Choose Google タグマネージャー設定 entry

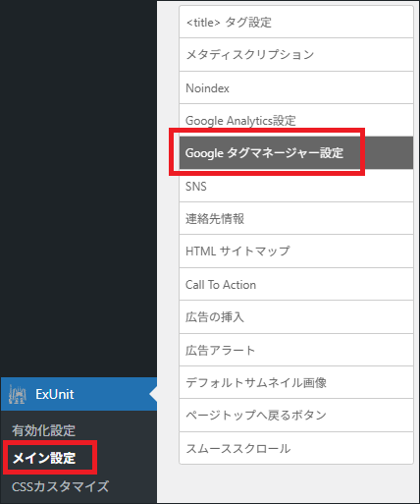296,153
